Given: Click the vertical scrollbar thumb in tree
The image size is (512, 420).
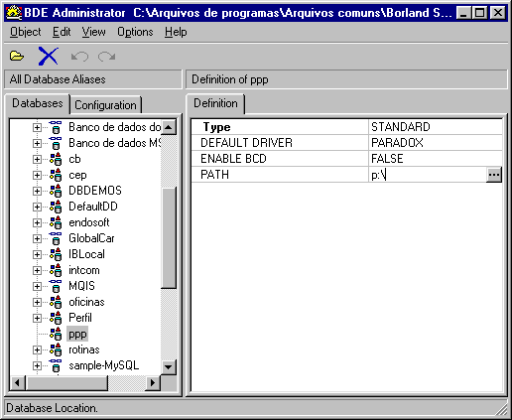Looking at the screenshot, I should (x=169, y=237).
